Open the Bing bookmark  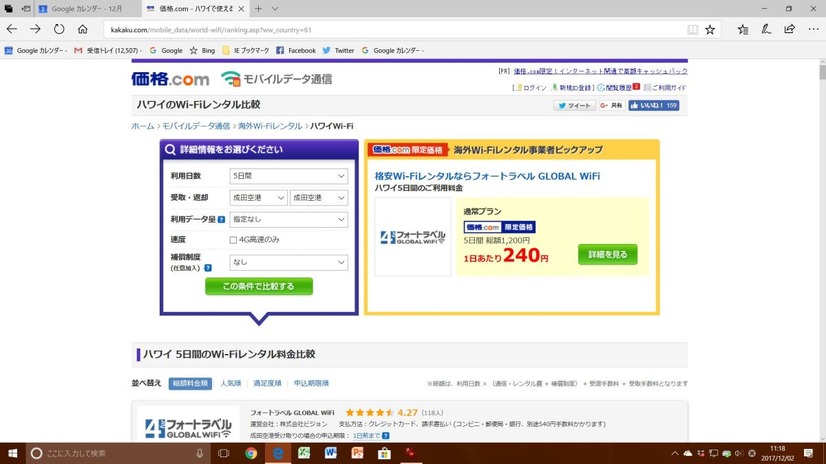(202, 51)
